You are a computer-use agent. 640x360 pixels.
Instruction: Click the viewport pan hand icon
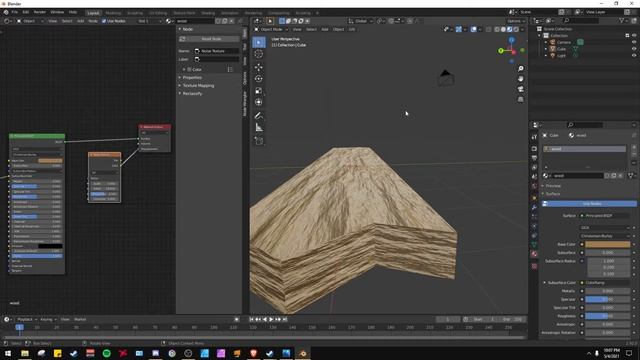520,79
